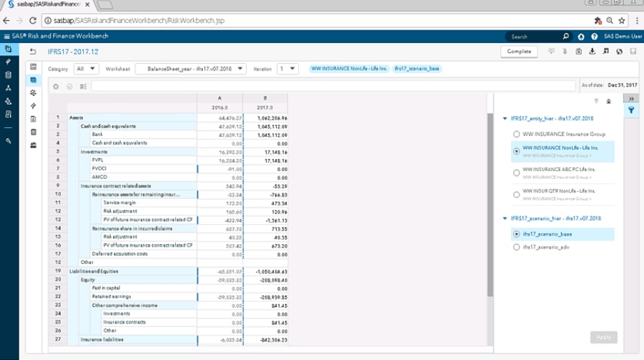Click the Complete button

pos(519,52)
